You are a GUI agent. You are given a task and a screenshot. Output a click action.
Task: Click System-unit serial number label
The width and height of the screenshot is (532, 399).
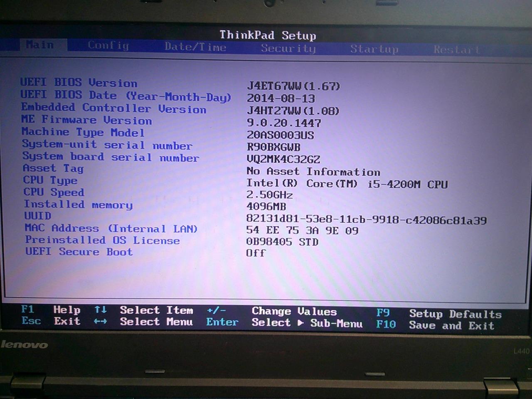[107, 145]
